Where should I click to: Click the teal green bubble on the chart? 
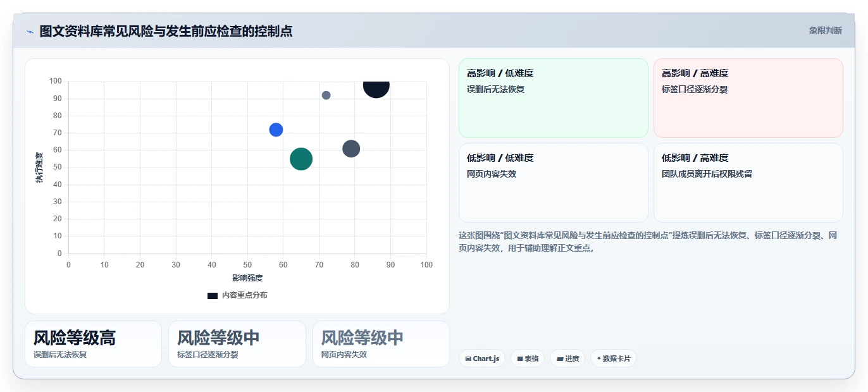pyautogui.click(x=301, y=159)
